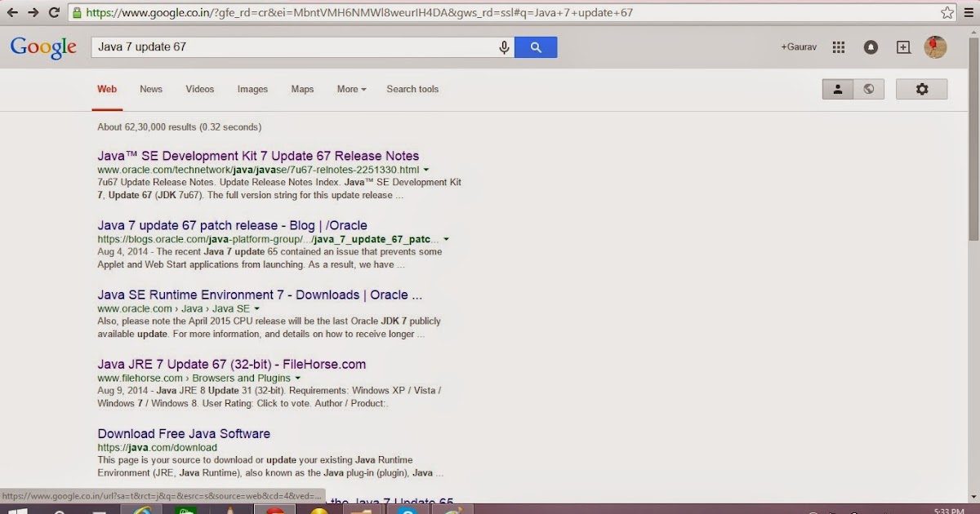Open the Google apps grid icon

coord(838,47)
